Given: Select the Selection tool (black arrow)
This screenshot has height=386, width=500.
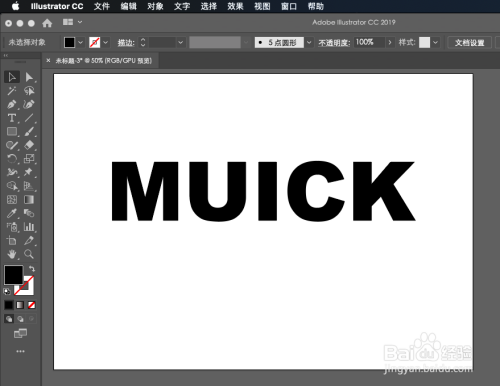Looking at the screenshot, I should 12,77.
